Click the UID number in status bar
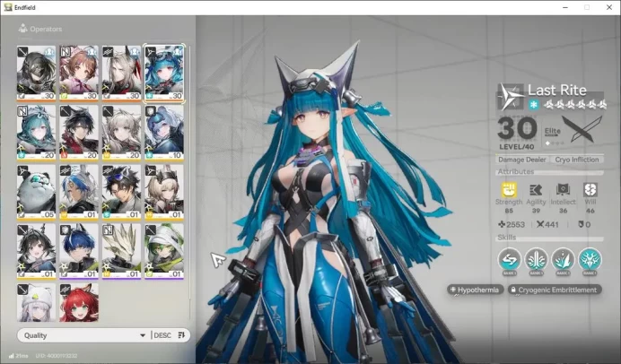Screen dimensions: 621x364 point(57,356)
